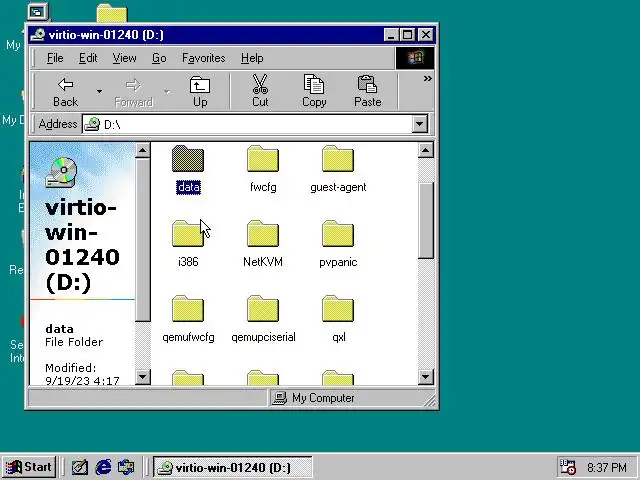This screenshot has height=480, width=640.
Task: Expand the Back history dropdown arrow
Action: pyautogui.click(x=99, y=91)
